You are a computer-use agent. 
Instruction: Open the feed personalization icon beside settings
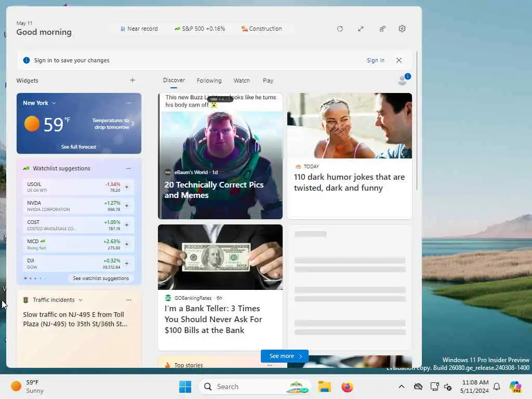382,29
